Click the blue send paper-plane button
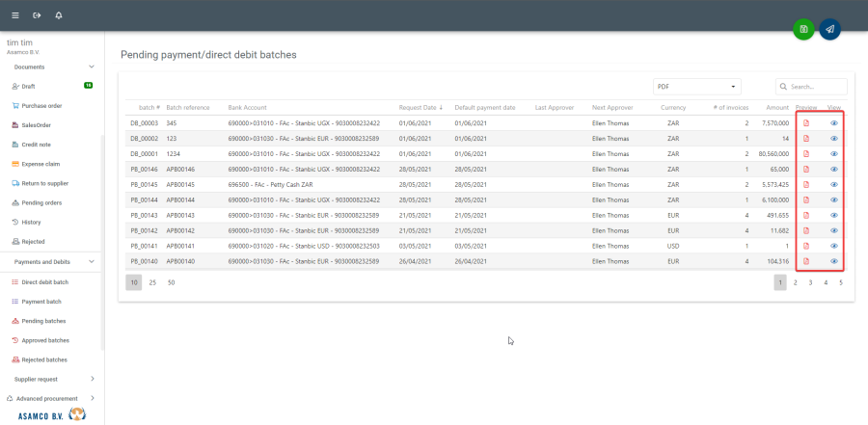The width and height of the screenshot is (868, 425). [829, 29]
